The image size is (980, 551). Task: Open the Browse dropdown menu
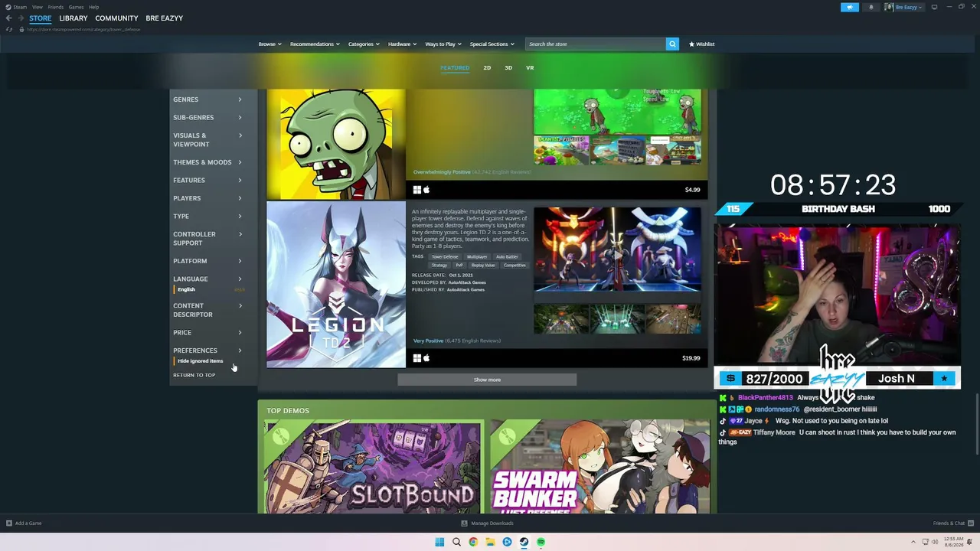tap(269, 44)
